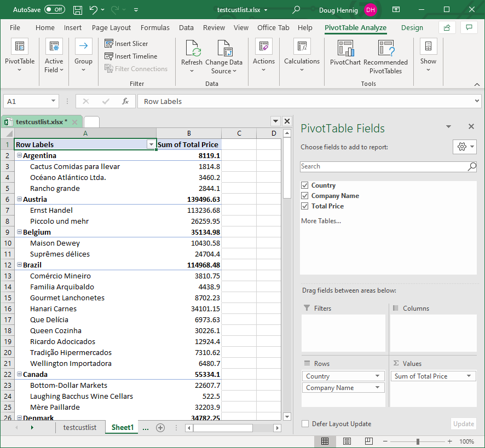The height and width of the screenshot is (448, 485).
Task: Collapse the Brazil group in the pivot table
Action: 19,265
